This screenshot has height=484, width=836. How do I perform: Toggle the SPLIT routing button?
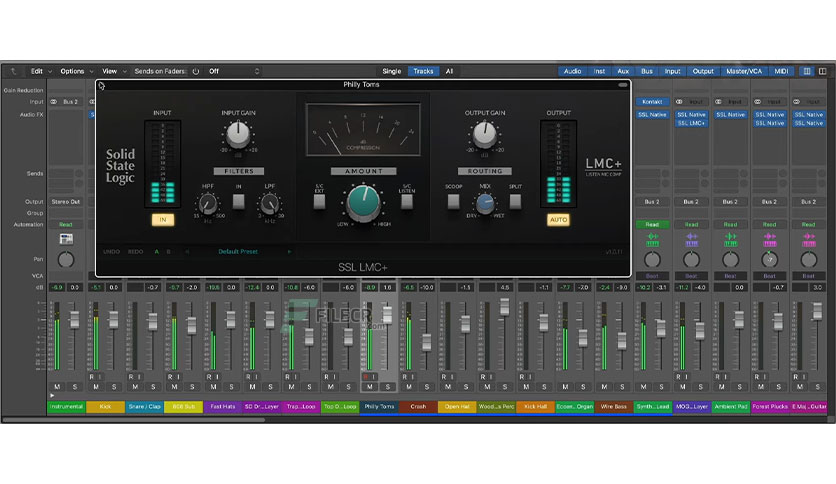click(515, 201)
